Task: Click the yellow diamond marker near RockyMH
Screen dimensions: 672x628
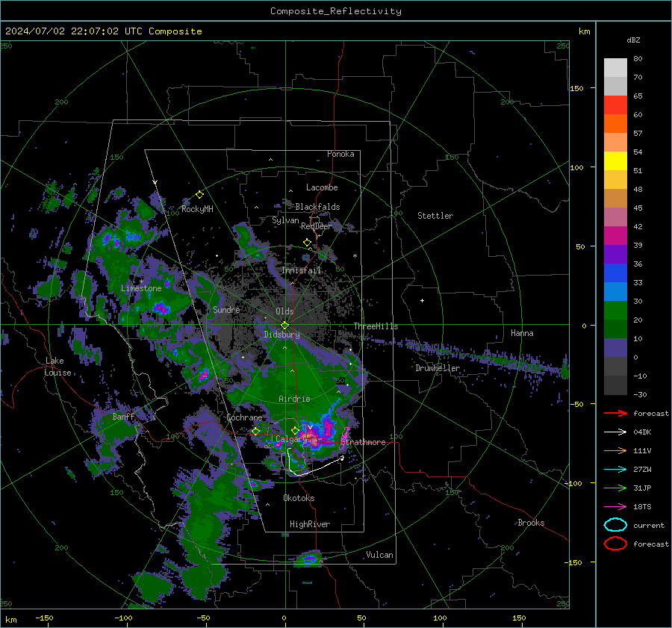Action: [199, 195]
